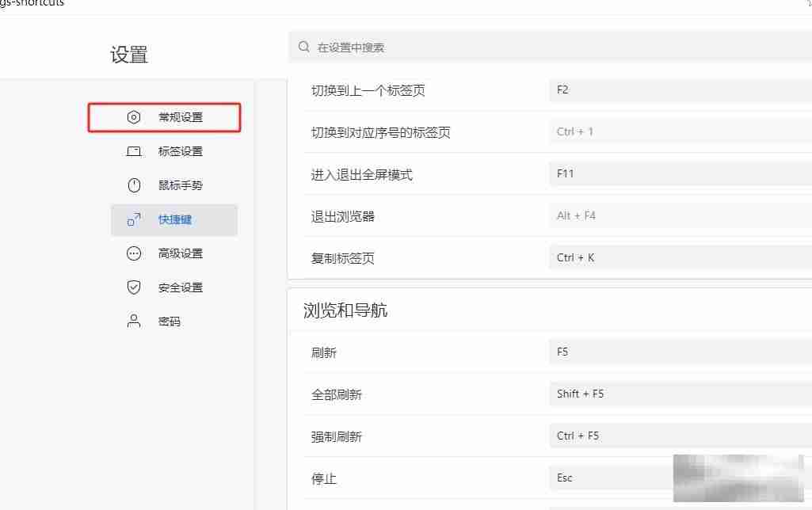Edit the Ctrl + F5 强制刷新 shortcut
Screen dimensions: 812x510
point(680,436)
